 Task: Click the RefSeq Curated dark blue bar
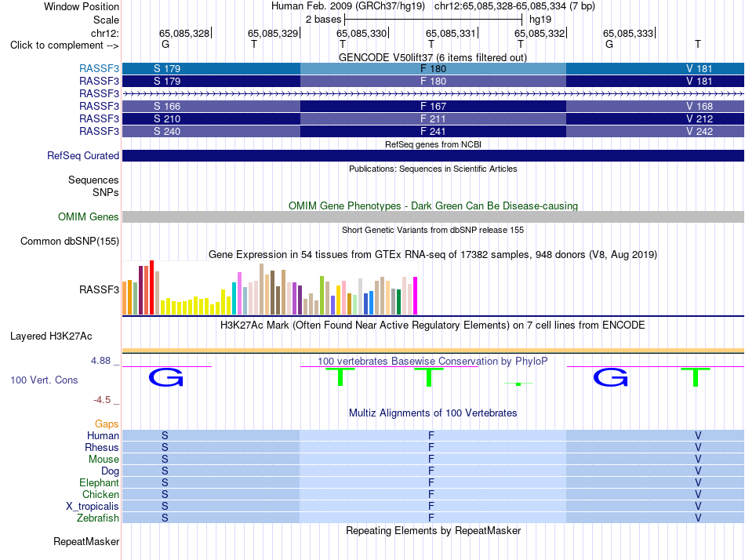click(433, 155)
